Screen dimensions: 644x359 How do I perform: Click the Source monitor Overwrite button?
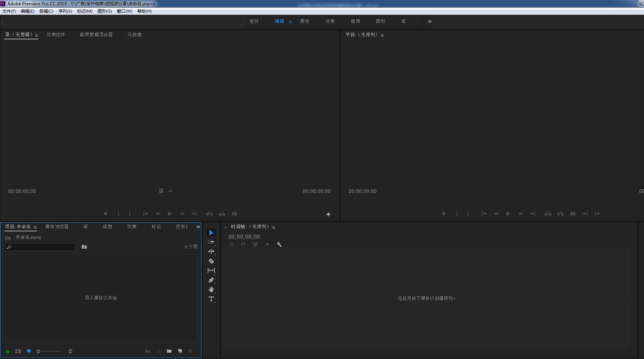tap(222, 214)
